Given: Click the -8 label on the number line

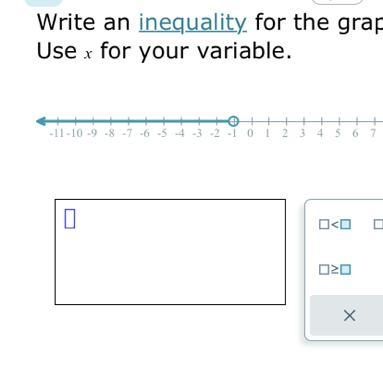Looking at the screenshot, I should pos(109,133).
